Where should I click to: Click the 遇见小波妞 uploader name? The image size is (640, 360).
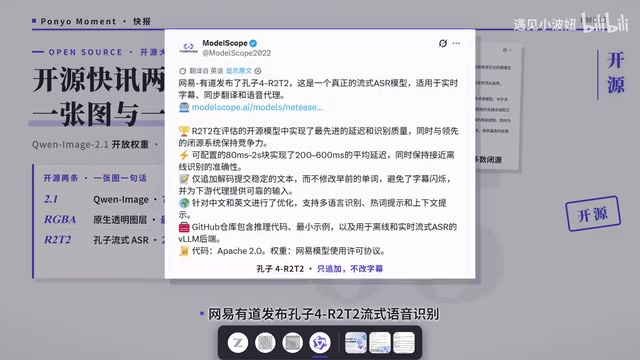(x=544, y=24)
